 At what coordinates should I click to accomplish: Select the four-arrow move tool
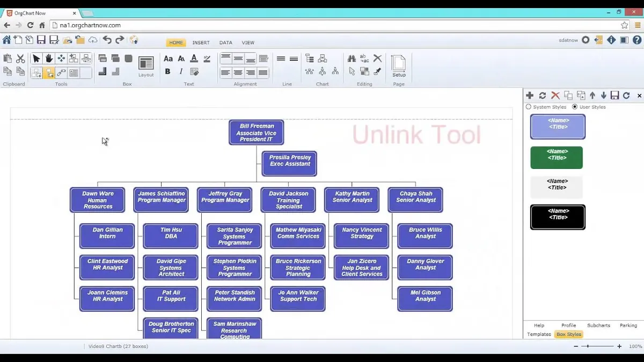click(x=61, y=58)
